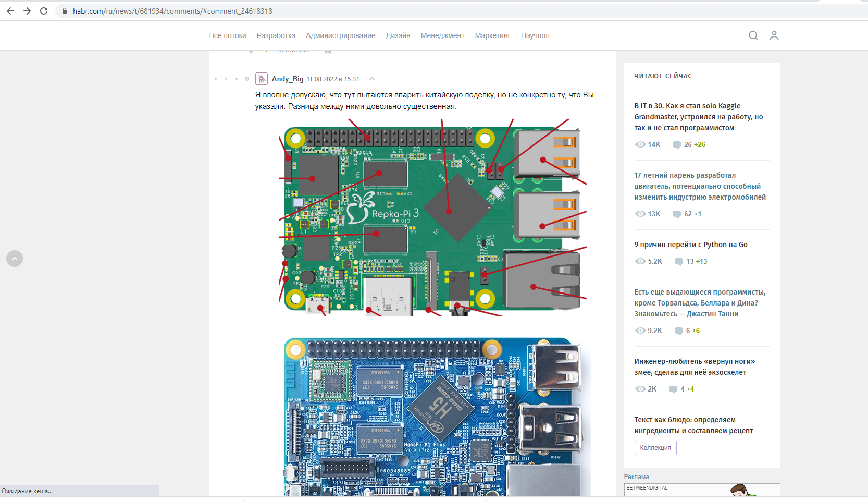Click the comment bubble icon beside 62 +1
This screenshot has height=501, width=868.
pos(676,214)
